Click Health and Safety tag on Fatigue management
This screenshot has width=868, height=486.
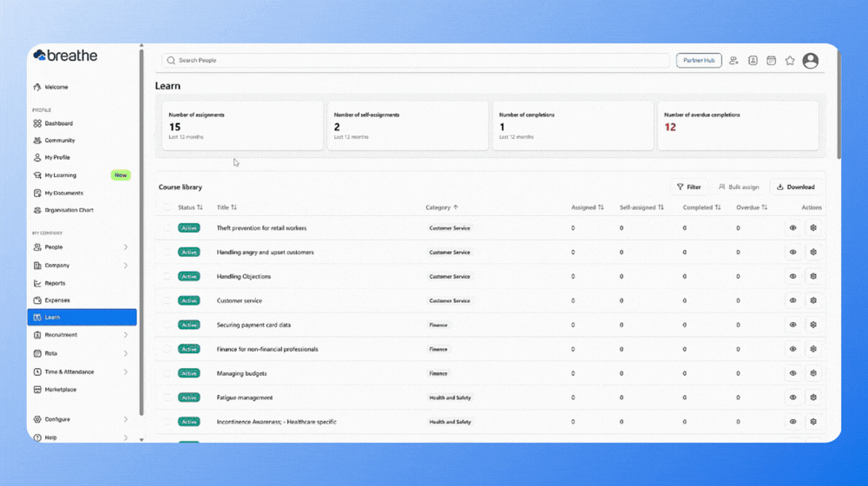tap(450, 397)
